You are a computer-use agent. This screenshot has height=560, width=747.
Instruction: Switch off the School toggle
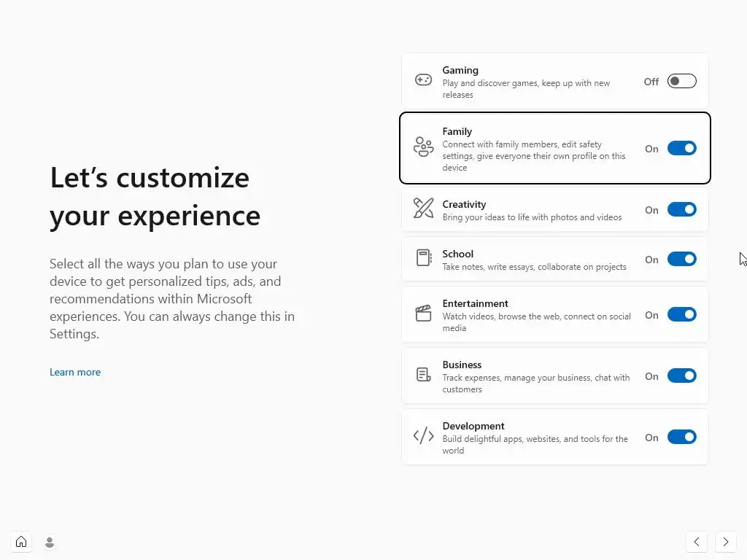681,260
